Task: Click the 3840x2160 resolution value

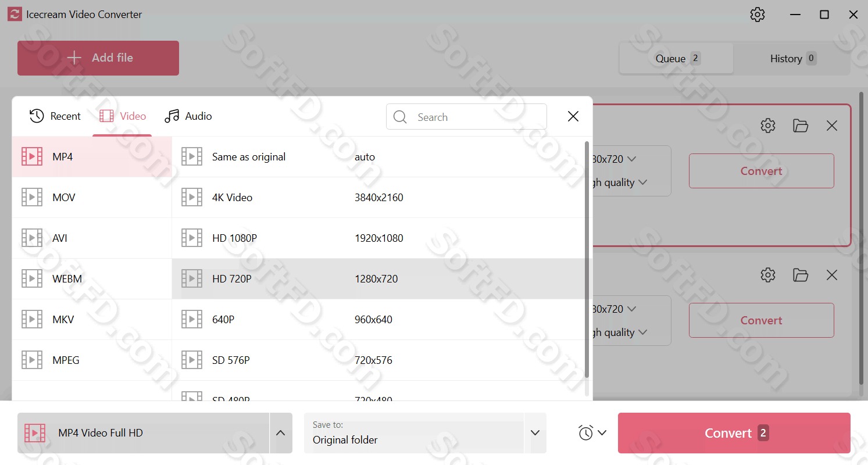Action: (379, 198)
